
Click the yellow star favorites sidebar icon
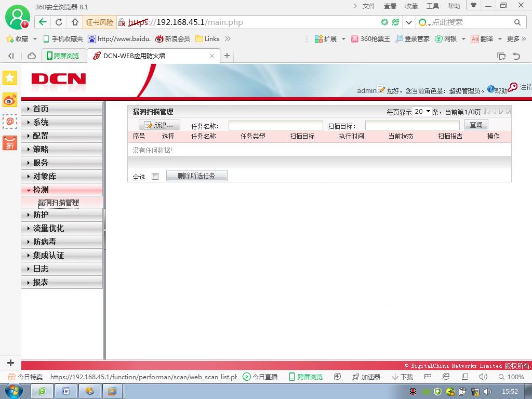point(10,78)
